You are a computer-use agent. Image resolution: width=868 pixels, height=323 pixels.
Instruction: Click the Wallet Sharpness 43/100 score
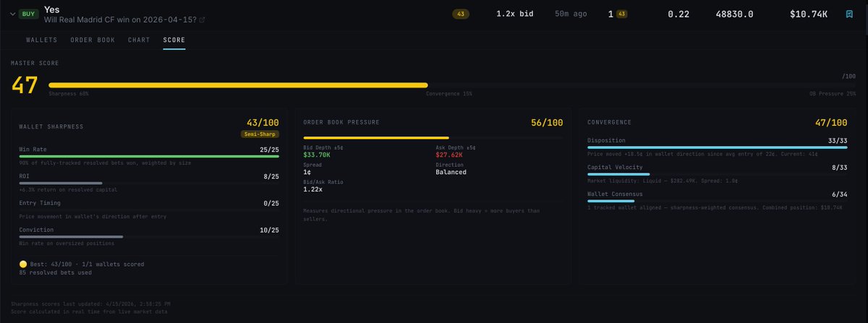(263, 123)
